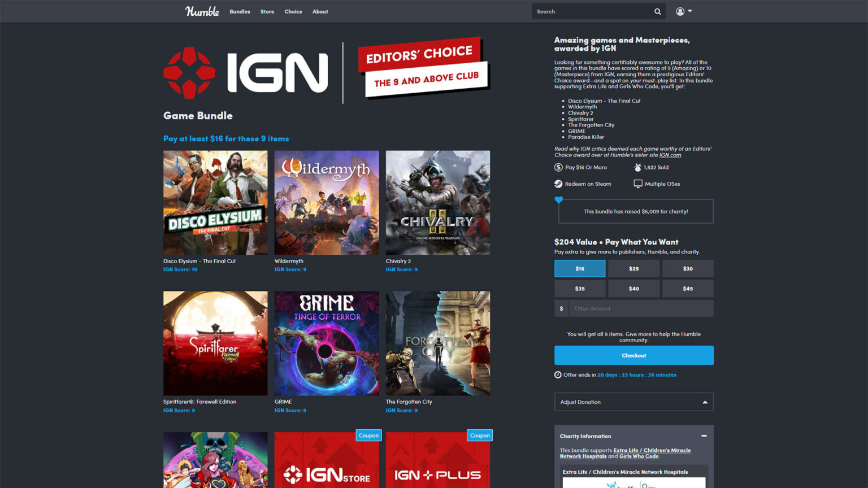Click the Humble logo
Viewport: 868px width, 488px height.
[x=202, y=11]
